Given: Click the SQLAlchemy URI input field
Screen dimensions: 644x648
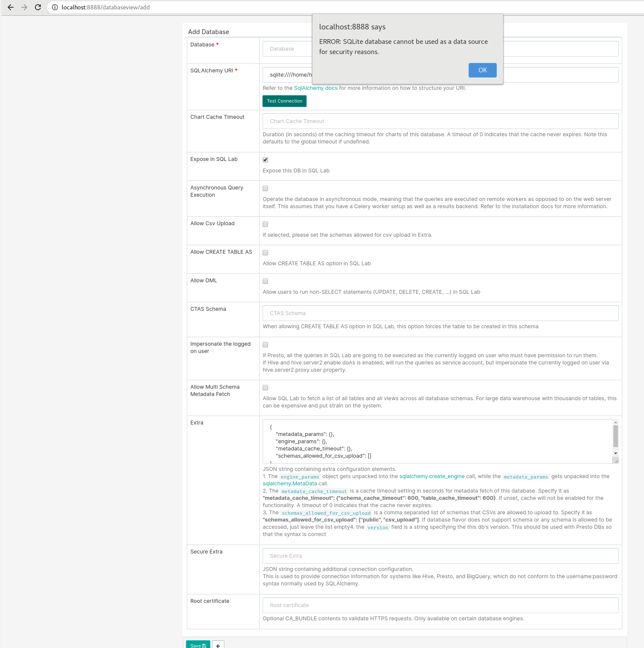Looking at the screenshot, I should click(x=441, y=75).
